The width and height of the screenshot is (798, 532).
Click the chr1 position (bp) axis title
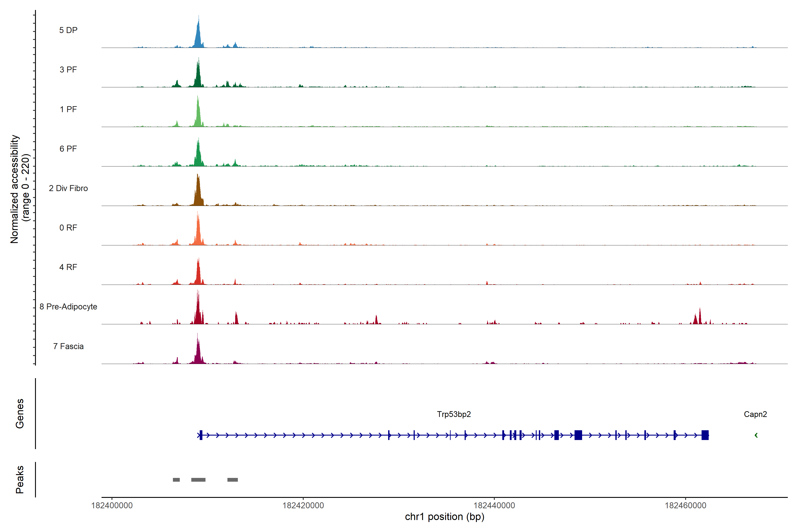(444, 517)
